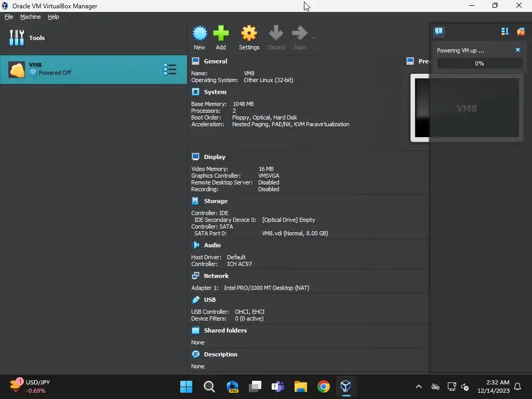Select the VM8 machine icon in list

[x=16, y=70]
